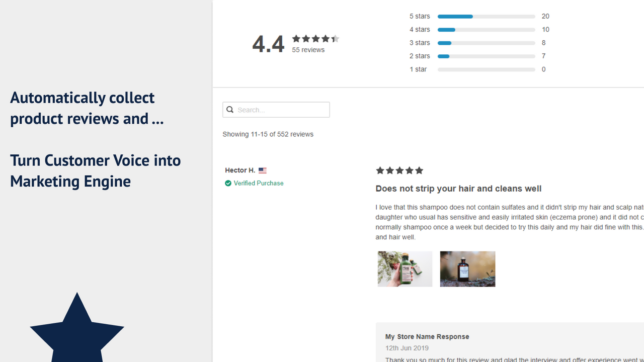The height and width of the screenshot is (362, 644).
Task: Filter reviews by 4 stars bar
Action: point(487,30)
